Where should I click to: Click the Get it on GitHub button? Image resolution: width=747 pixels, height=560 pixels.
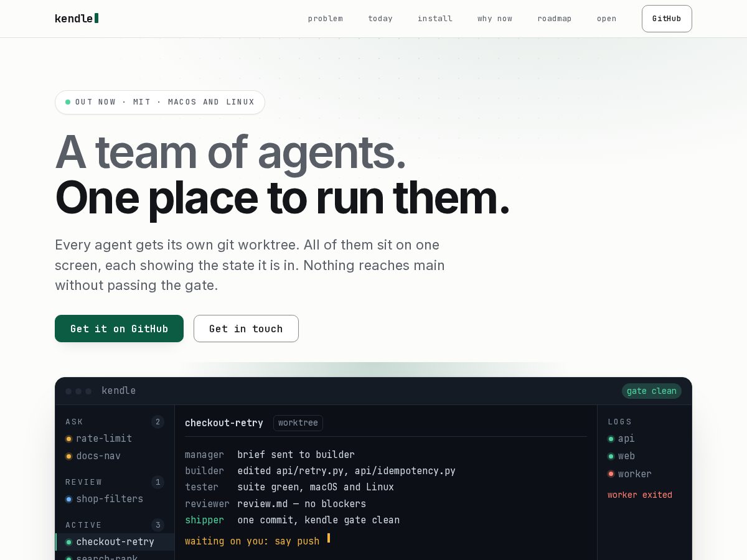click(x=119, y=329)
